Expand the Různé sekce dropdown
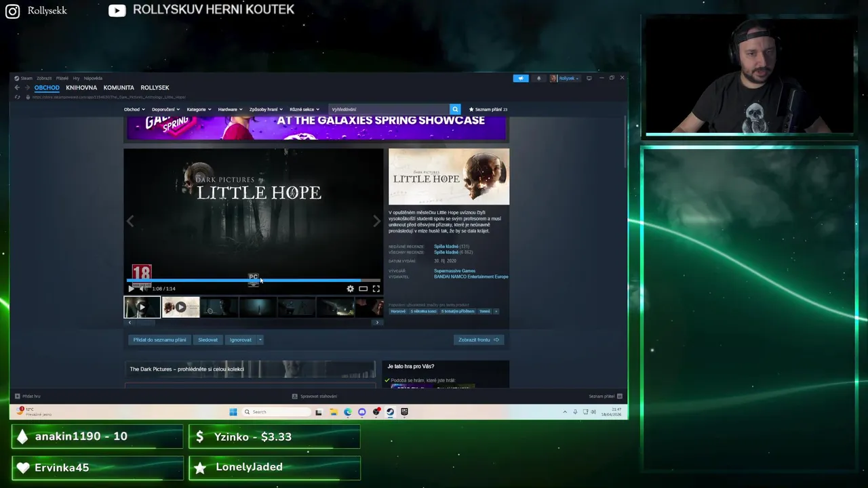Image resolution: width=868 pixels, height=488 pixels. pos(304,109)
